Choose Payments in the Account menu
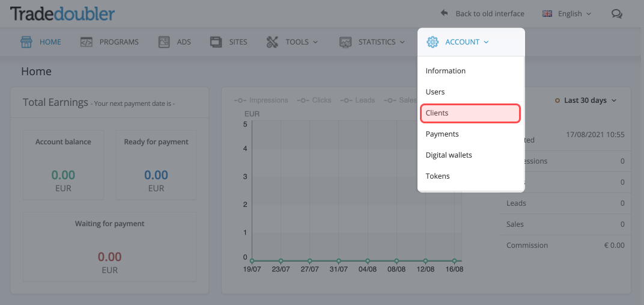The image size is (644, 305). point(442,134)
